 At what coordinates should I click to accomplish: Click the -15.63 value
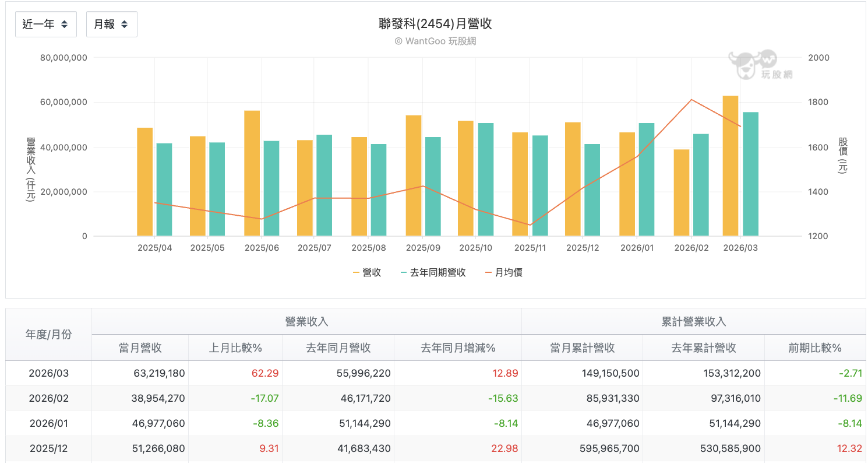[x=503, y=398]
